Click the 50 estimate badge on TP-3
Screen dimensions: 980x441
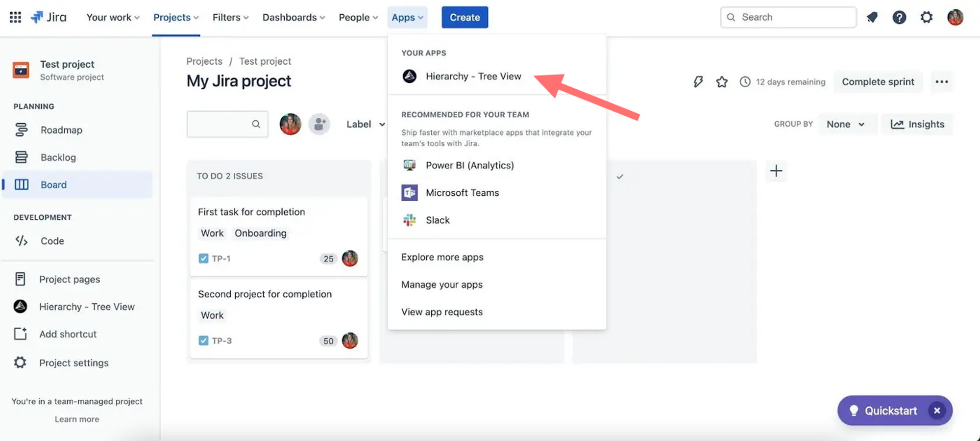coord(328,341)
